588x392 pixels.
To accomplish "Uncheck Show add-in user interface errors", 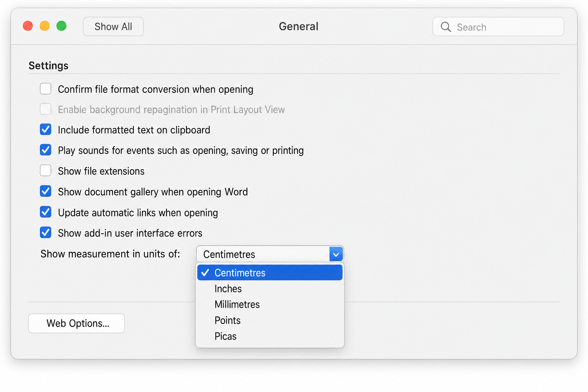I will 46,232.
